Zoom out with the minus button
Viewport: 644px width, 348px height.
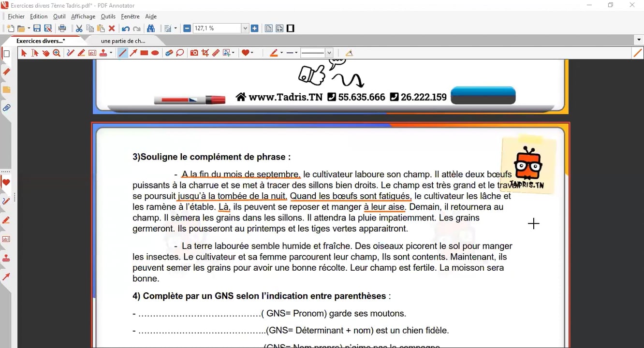tap(187, 29)
